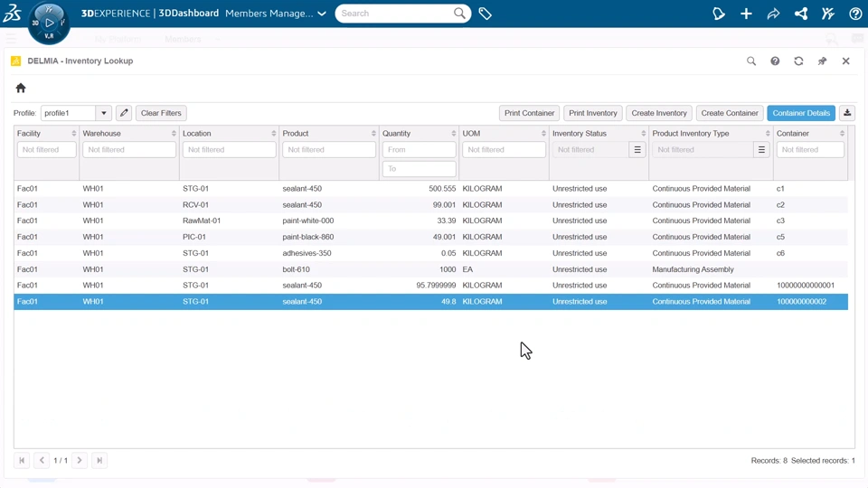The image size is (868, 488).
Task: Click the Print Inventory button
Action: (593, 113)
